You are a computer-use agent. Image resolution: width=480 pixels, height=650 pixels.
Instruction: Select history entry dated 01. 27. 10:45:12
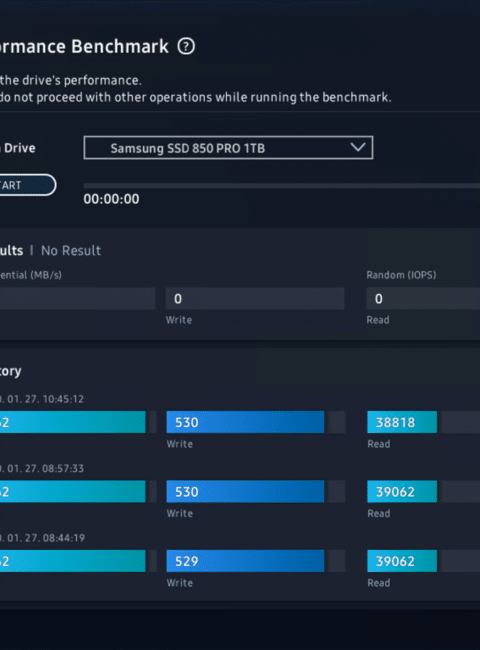pos(42,399)
